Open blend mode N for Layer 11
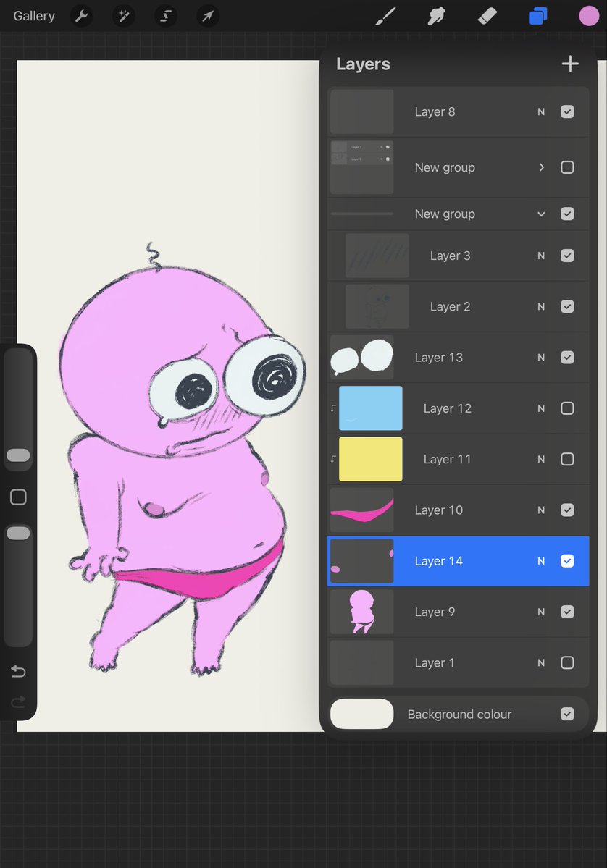The height and width of the screenshot is (868, 607). pos(541,460)
